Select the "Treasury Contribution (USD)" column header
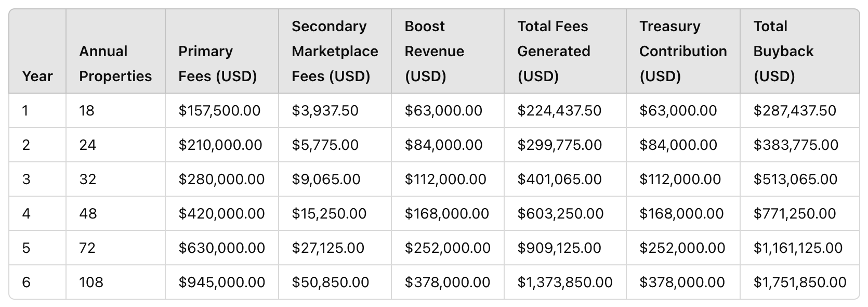This screenshot has height=307, width=868. (683, 51)
